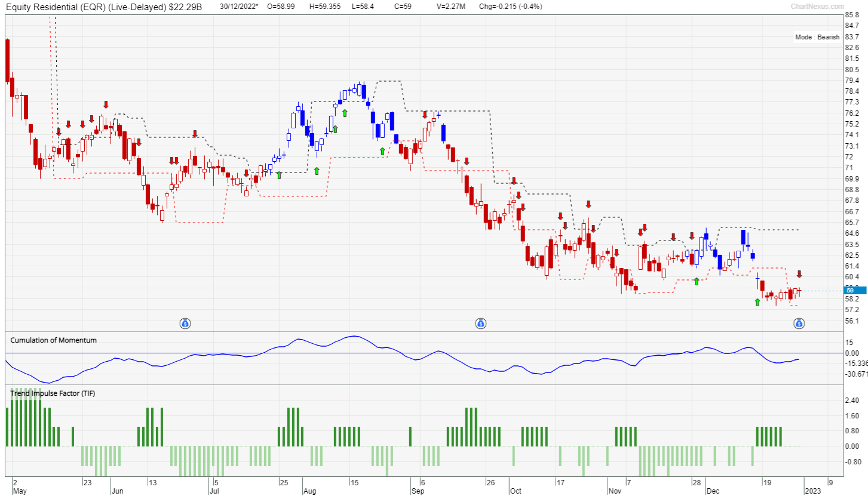Click the May label on the time axis
Viewport: 868px width, 496px height.
pyautogui.click(x=20, y=491)
